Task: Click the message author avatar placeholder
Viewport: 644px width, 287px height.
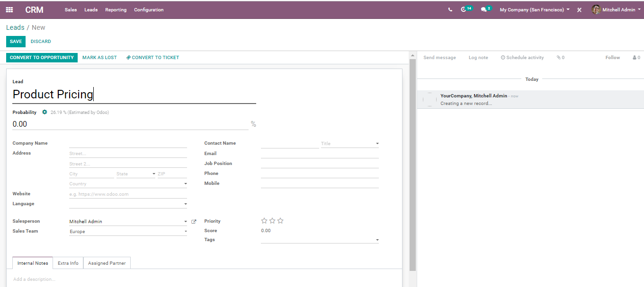Action: coord(429,99)
